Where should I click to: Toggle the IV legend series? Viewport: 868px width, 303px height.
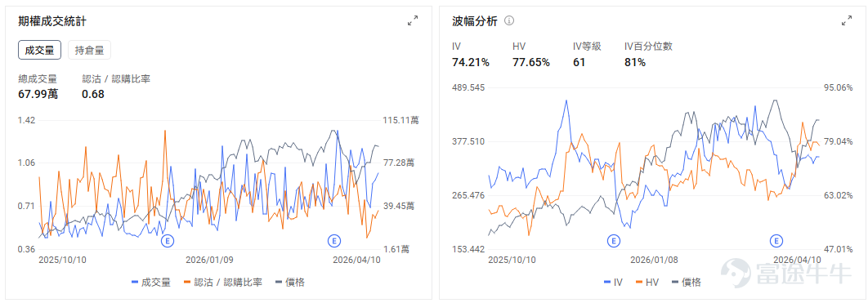pyautogui.click(x=613, y=282)
